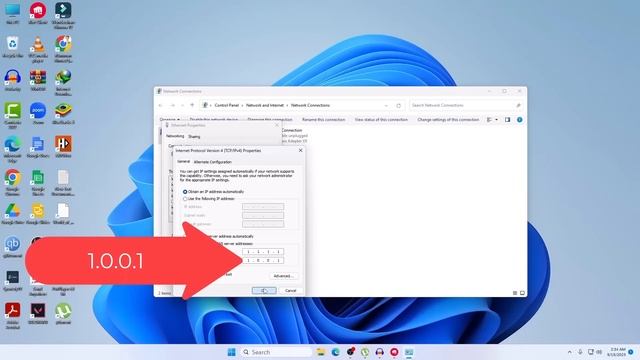Open address bar history dropdown
The image size is (640, 360).
(x=386, y=105)
